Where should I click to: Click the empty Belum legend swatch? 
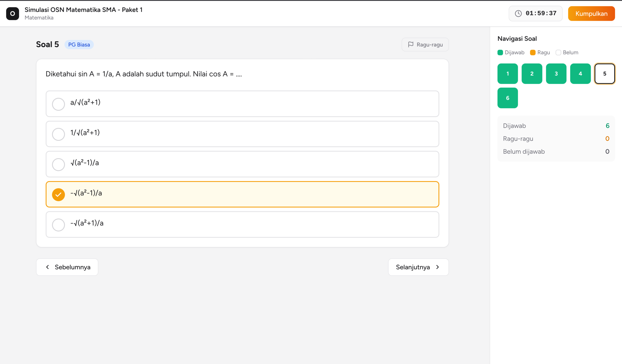coord(558,53)
